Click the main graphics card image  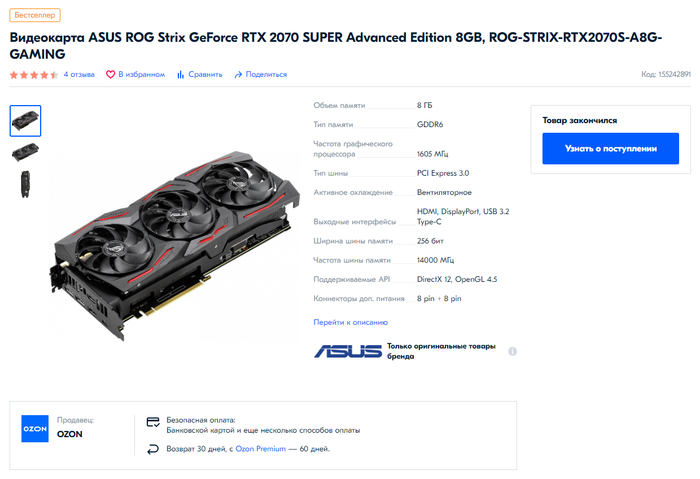[174, 246]
